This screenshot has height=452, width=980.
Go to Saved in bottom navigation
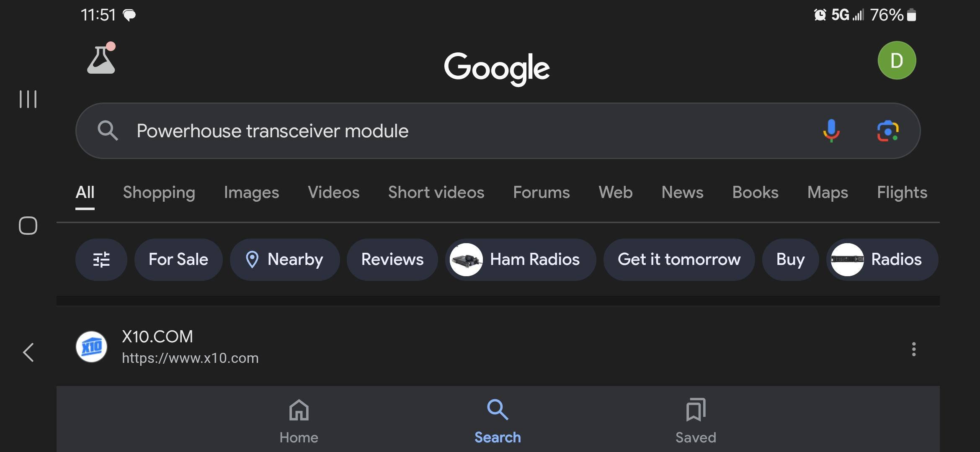tap(695, 421)
